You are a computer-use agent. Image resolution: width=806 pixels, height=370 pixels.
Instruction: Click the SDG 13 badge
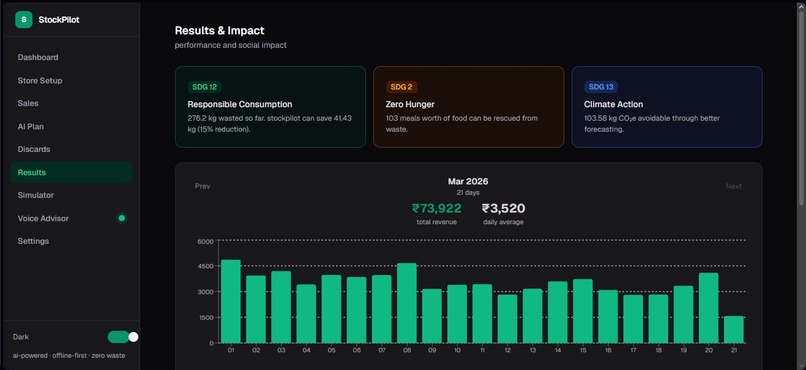point(601,87)
